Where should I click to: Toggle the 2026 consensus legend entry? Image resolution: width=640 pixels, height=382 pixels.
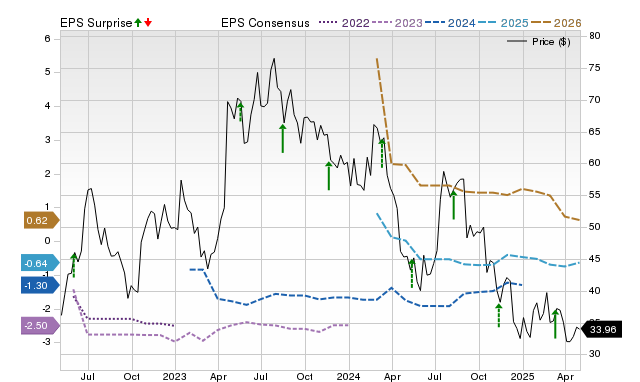(x=556, y=23)
